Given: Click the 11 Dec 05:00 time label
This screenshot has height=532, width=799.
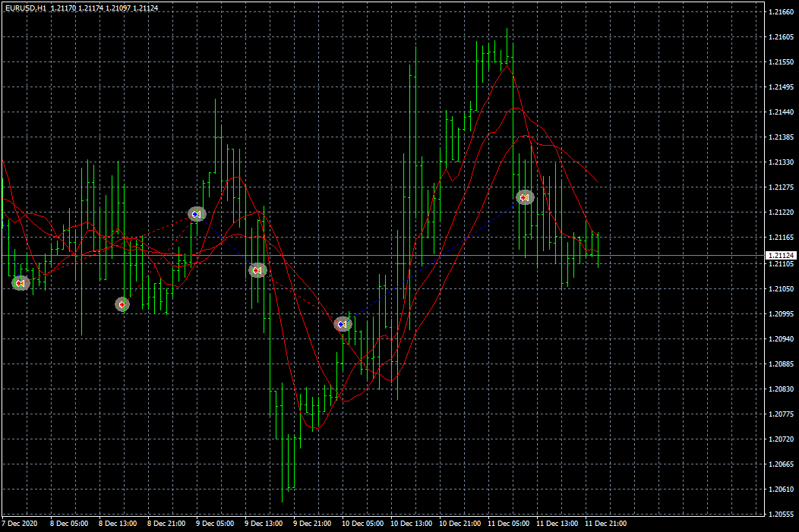Looking at the screenshot, I should (x=509, y=524).
